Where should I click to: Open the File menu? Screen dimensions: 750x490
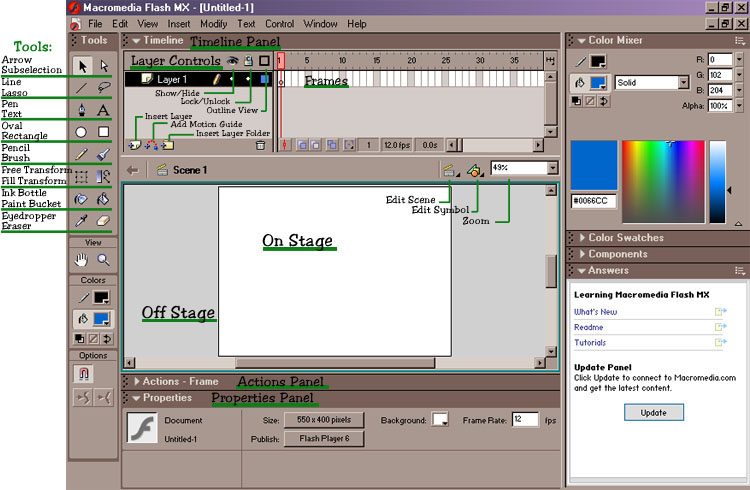pos(95,24)
